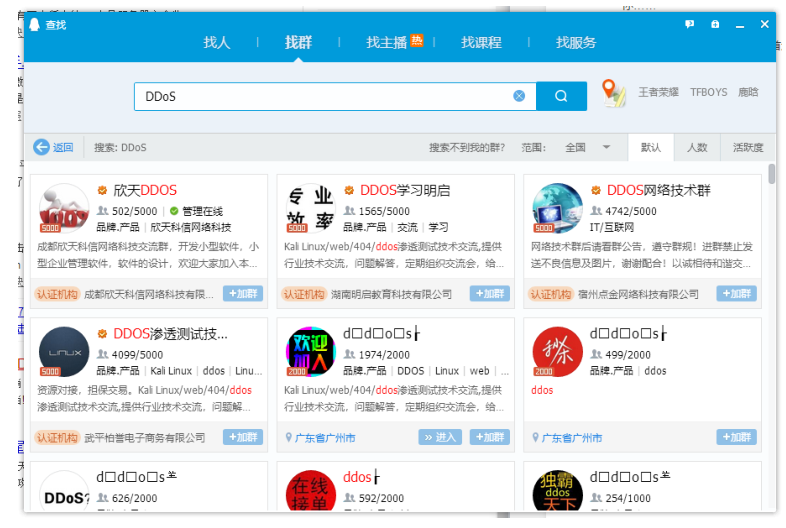Open the feedback icon in title bar

[x=689, y=24]
